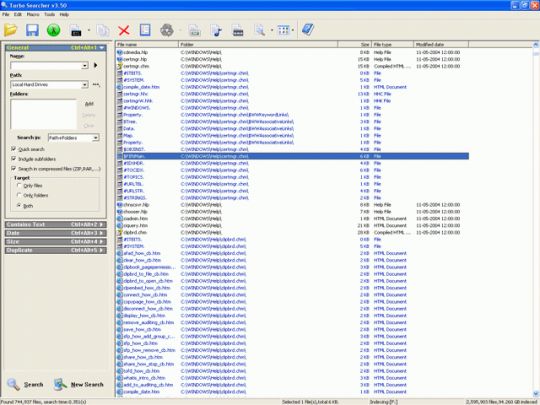Viewport: 540px width, 405px height.
Task: Click the blue properties sheet toolbar icon
Action: pos(145,30)
